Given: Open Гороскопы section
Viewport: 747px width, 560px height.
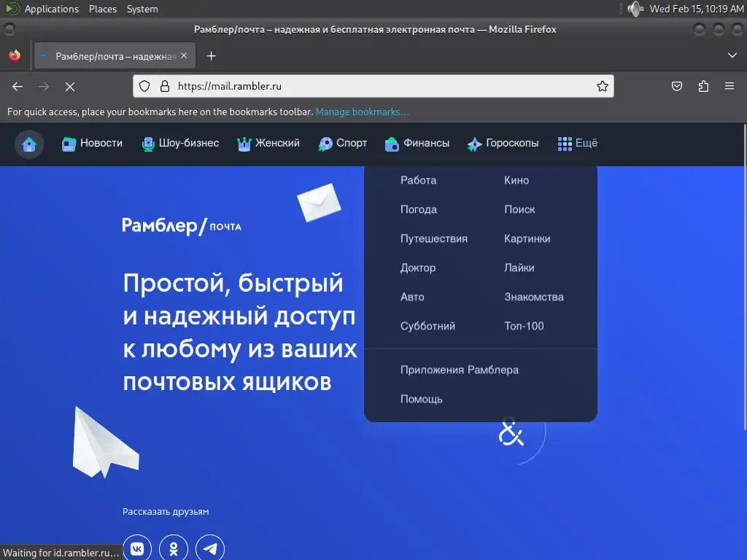Looking at the screenshot, I should [x=503, y=144].
